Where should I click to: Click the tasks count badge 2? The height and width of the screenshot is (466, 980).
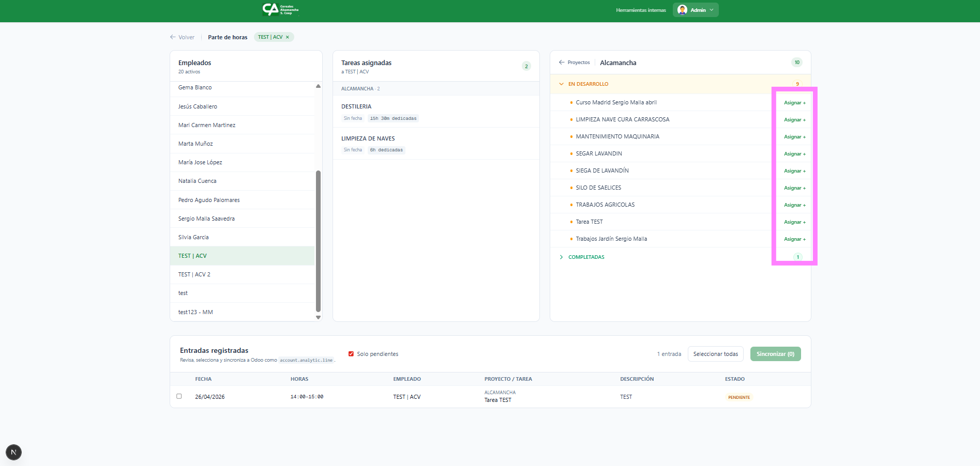tap(526, 66)
